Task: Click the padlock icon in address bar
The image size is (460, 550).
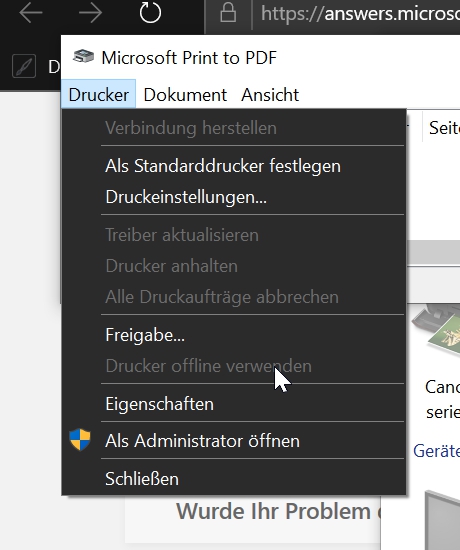Action: tap(228, 13)
